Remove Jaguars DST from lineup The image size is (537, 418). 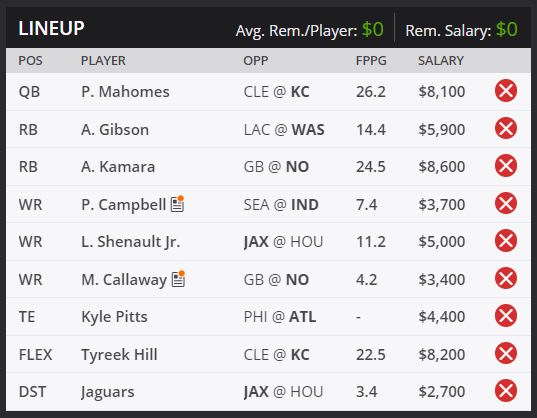[506, 391]
